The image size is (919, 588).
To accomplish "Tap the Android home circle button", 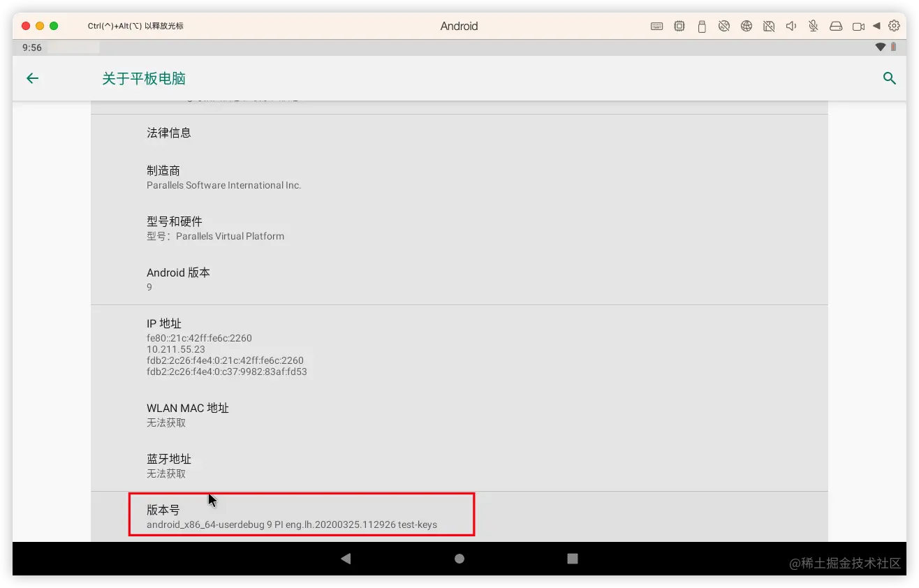I will 459,559.
